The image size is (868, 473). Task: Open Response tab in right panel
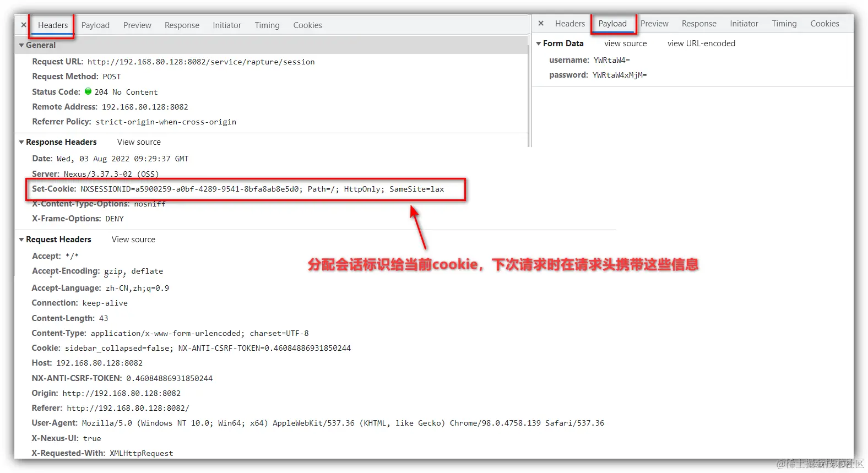699,24
